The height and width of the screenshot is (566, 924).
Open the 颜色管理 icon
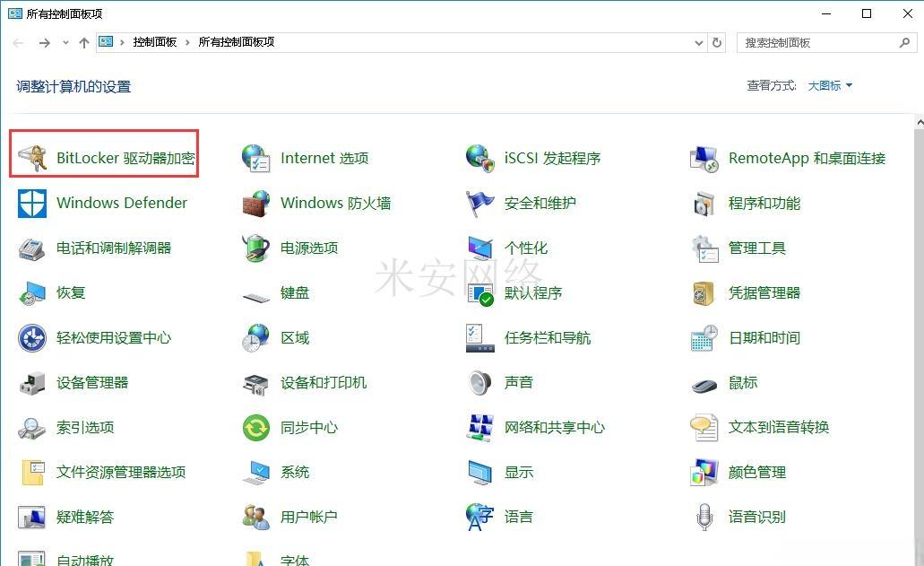click(704, 472)
